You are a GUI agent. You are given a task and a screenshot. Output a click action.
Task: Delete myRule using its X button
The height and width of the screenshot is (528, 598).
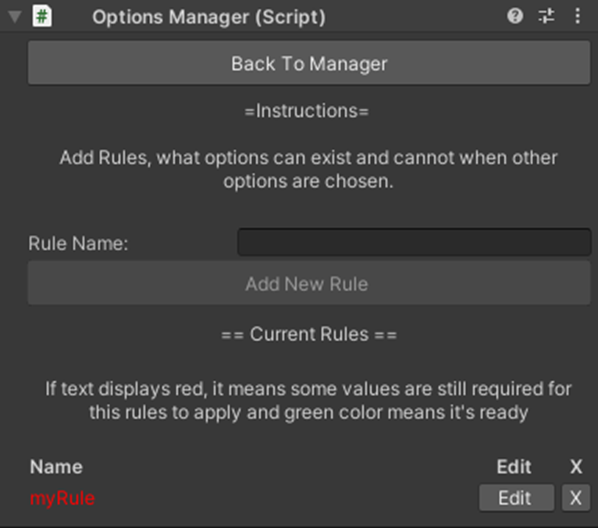click(x=576, y=497)
